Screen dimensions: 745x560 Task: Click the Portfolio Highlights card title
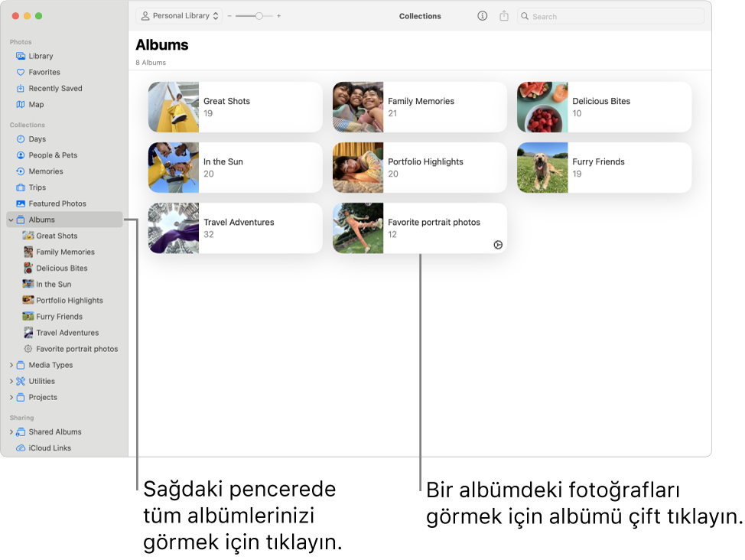(425, 161)
